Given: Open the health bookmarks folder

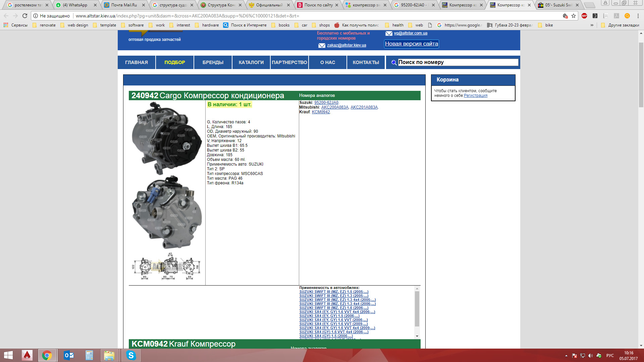Looking at the screenshot, I should [x=394, y=25].
